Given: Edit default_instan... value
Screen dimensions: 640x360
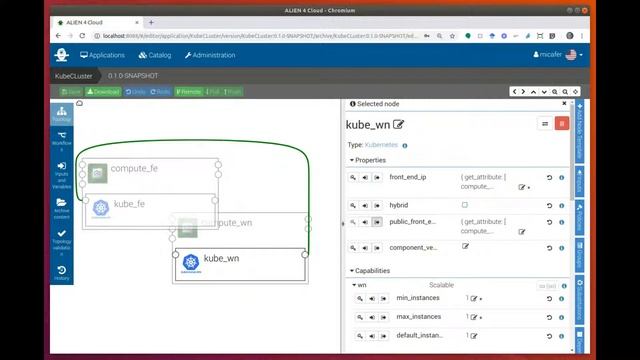Looking at the screenshot, I should tap(473, 336).
